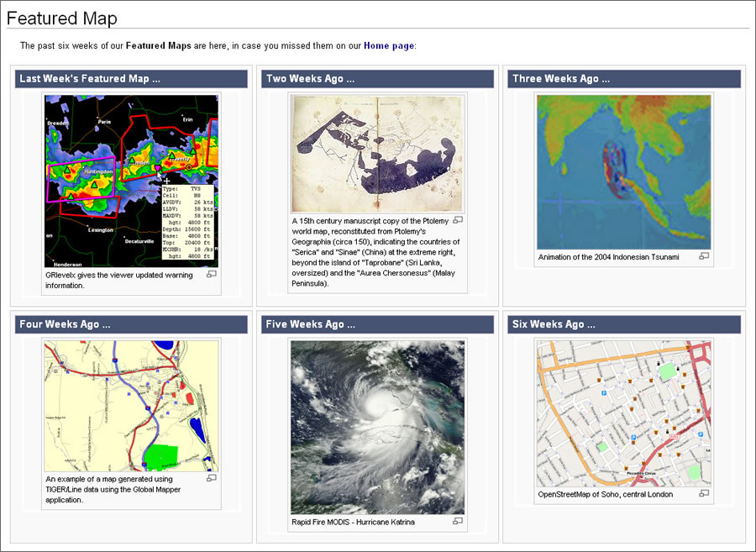Image resolution: width=756 pixels, height=552 pixels.
Task: Click the 'Four Weeks Ago ...' header
Action: point(131,324)
